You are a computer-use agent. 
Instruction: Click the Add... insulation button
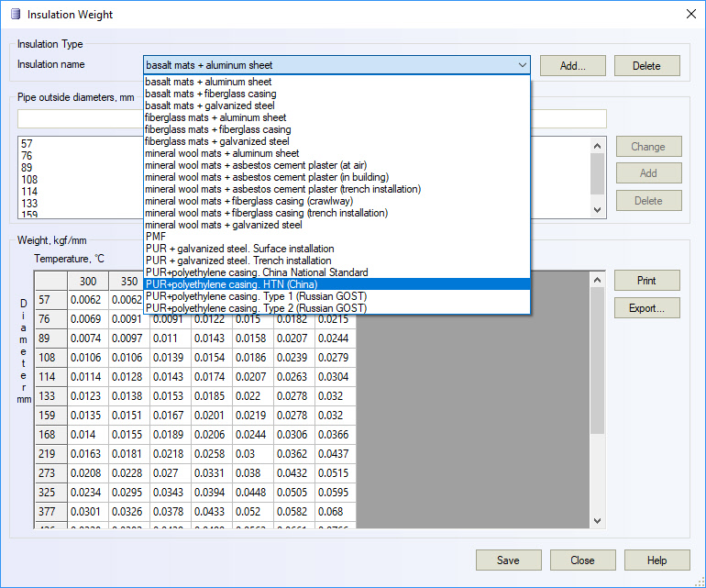[x=573, y=66]
